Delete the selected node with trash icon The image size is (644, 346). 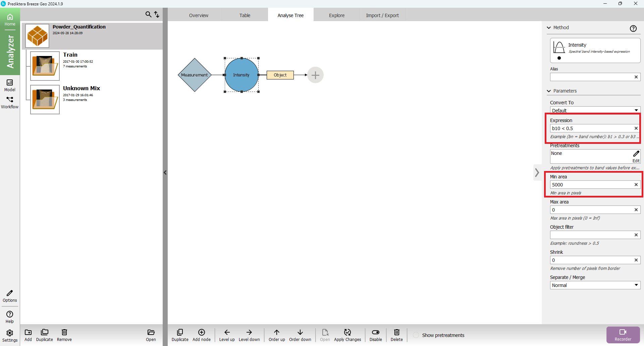[x=396, y=335]
